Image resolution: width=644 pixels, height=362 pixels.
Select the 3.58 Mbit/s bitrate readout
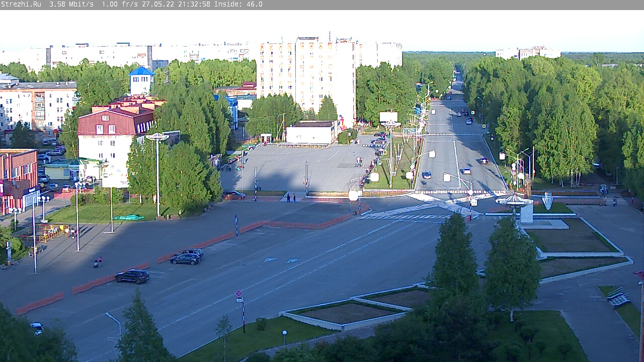(71, 5)
